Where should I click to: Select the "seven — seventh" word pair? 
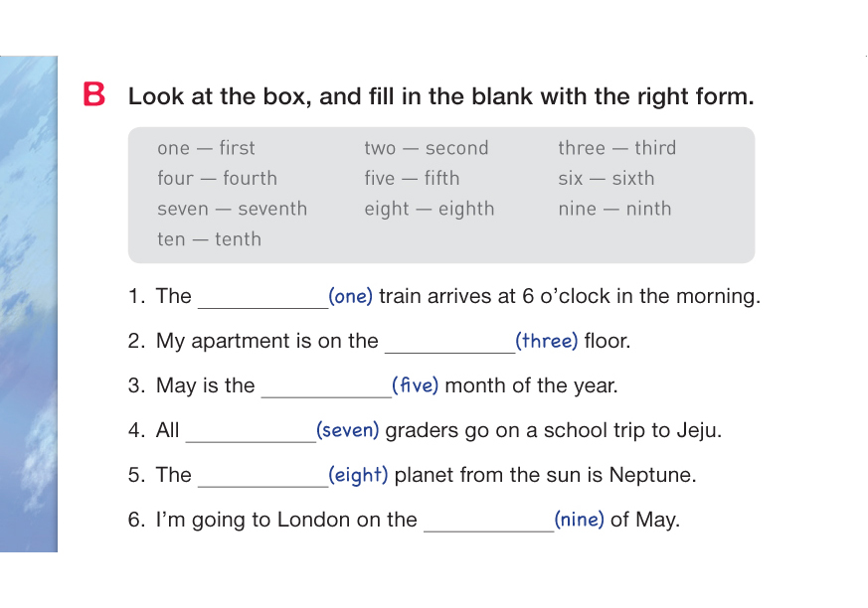[x=232, y=210]
